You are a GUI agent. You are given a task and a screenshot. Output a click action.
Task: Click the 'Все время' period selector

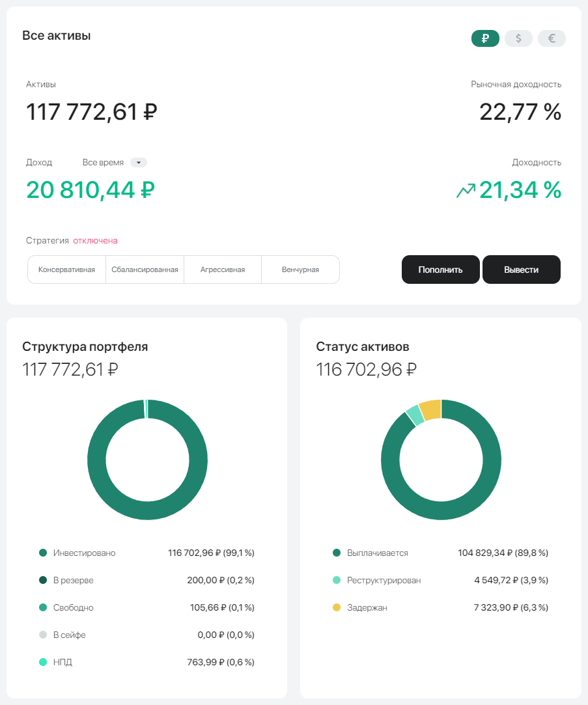(103, 163)
